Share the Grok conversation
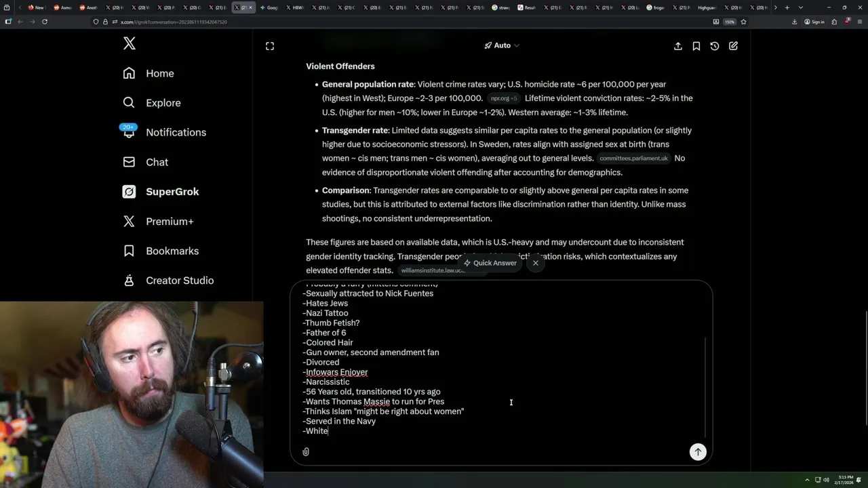868x488 pixels. 678,46
